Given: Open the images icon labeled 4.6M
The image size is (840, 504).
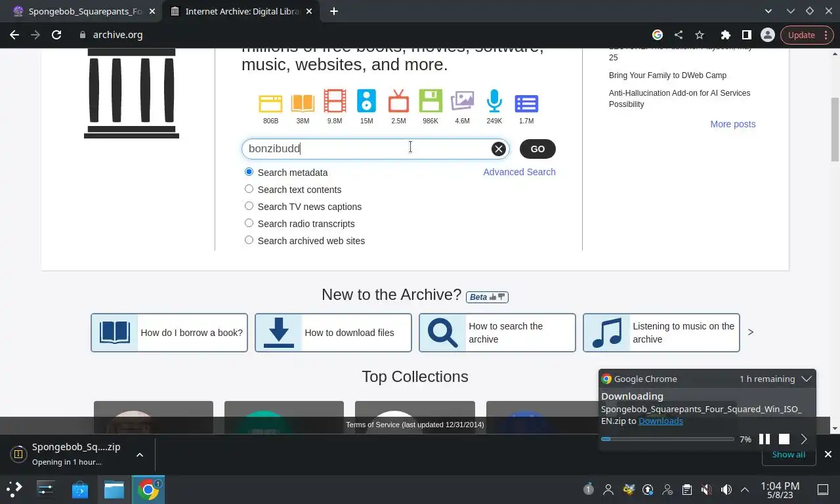Looking at the screenshot, I should (463, 102).
